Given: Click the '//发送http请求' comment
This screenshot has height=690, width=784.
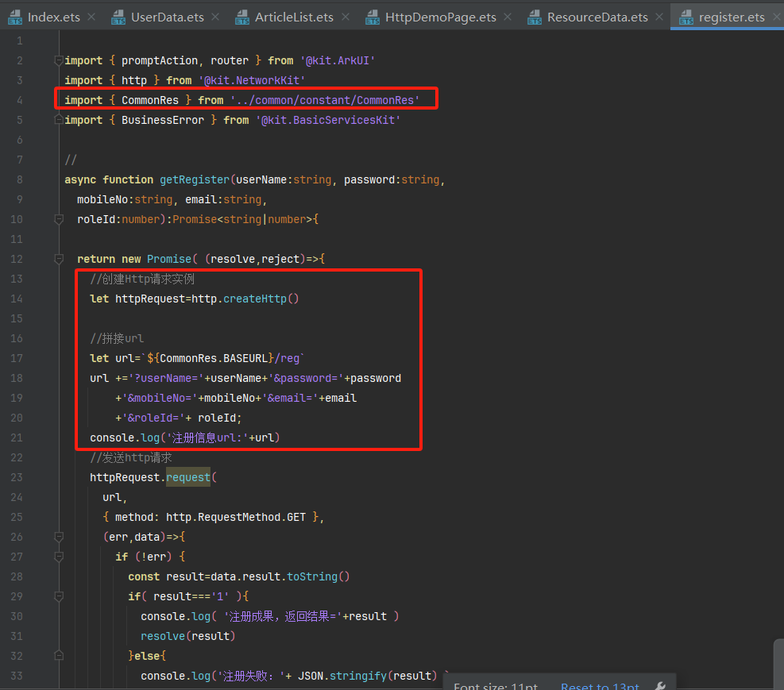Looking at the screenshot, I should coord(131,457).
